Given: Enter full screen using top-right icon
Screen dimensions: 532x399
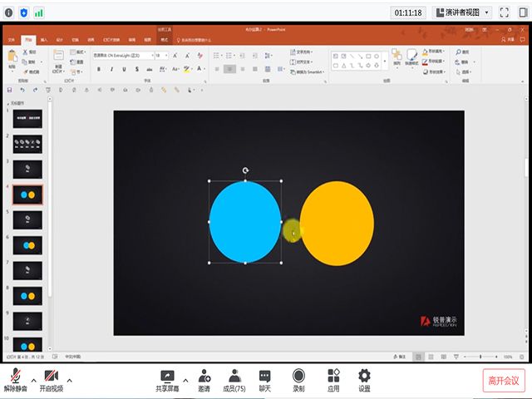Looking at the screenshot, I should [504, 12].
